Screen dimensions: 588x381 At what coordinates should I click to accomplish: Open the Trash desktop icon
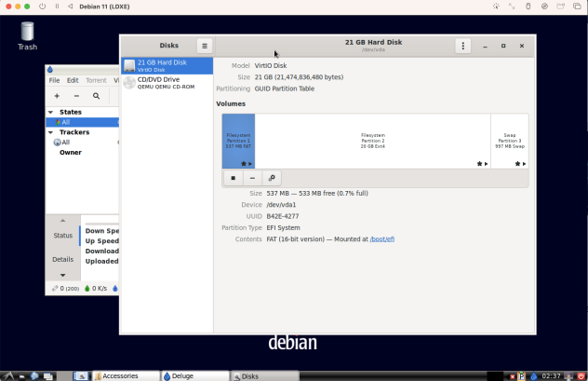[27, 34]
